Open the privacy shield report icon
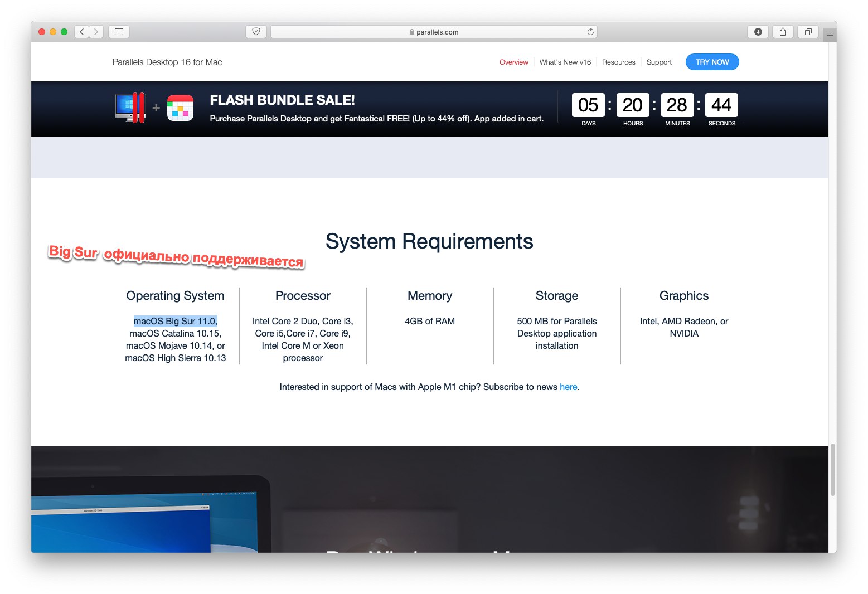The width and height of the screenshot is (868, 594). pos(256,32)
